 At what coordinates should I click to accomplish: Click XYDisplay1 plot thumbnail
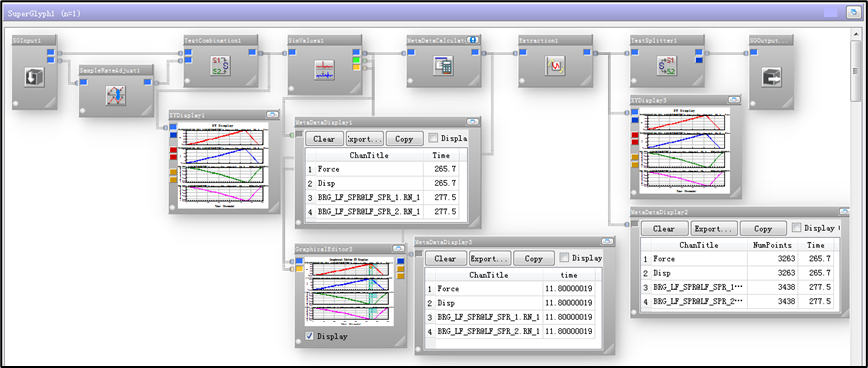click(x=224, y=165)
